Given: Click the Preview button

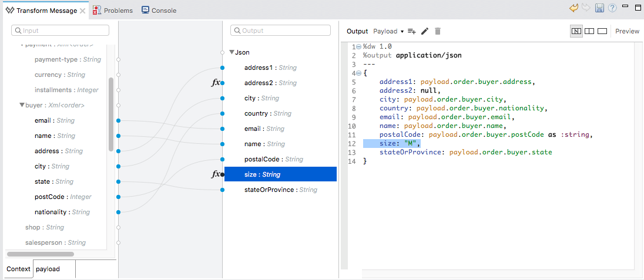Looking at the screenshot, I should (627, 31).
